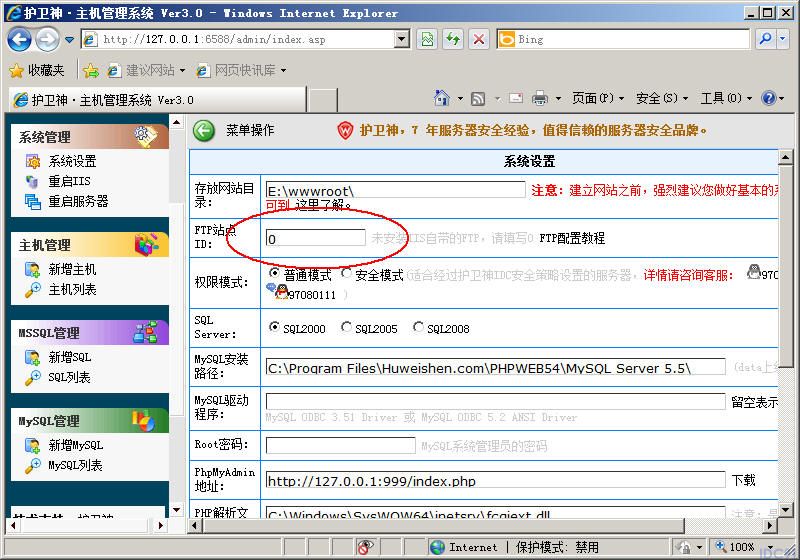Viewport: 800px width, 560px height.
Task: Click the horizontal scroll right arrow of content
Action: tap(770, 525)
